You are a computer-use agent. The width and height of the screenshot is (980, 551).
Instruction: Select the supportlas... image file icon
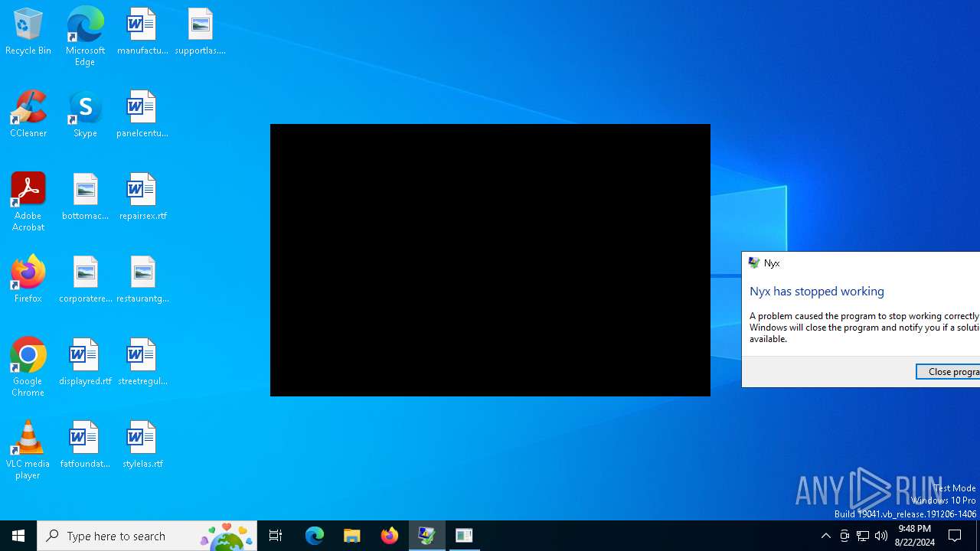click(200, 32)
